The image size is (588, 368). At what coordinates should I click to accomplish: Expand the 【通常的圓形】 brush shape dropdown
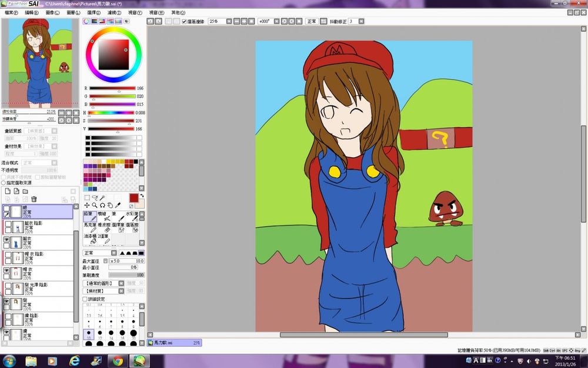coord(103,283)
